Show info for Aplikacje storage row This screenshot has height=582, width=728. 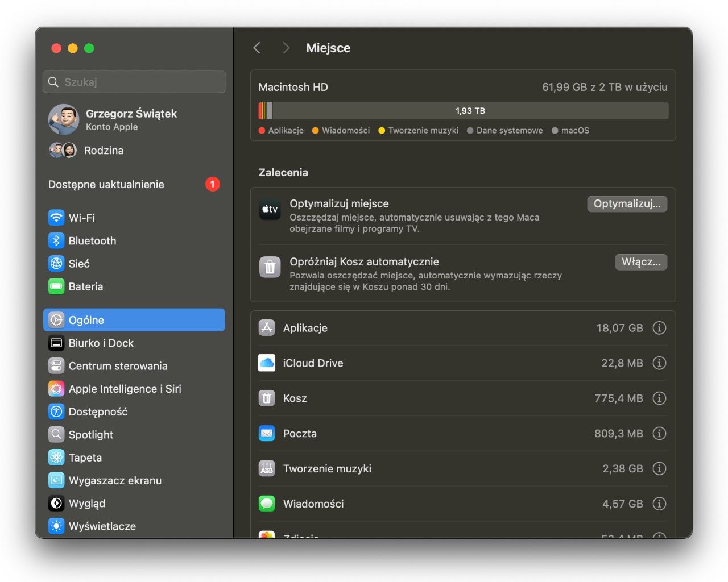tap(659, 328)
